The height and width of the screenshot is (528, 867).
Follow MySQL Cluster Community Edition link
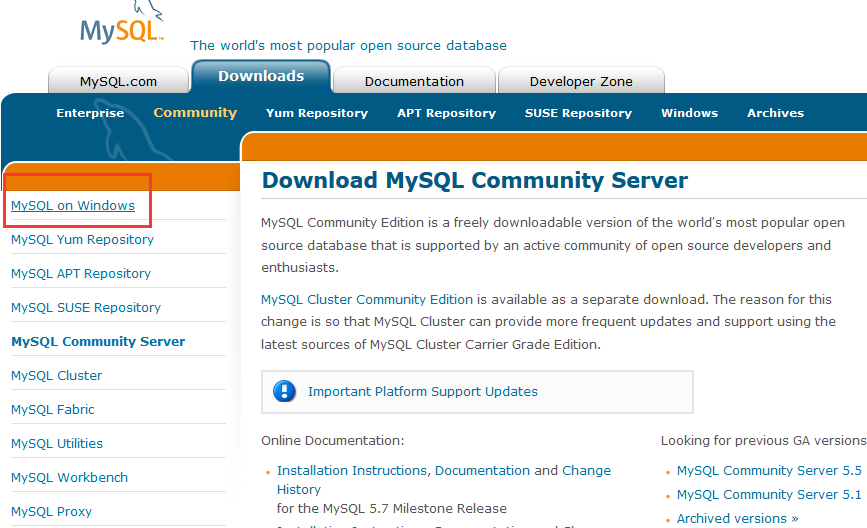[x=367, y=300]
